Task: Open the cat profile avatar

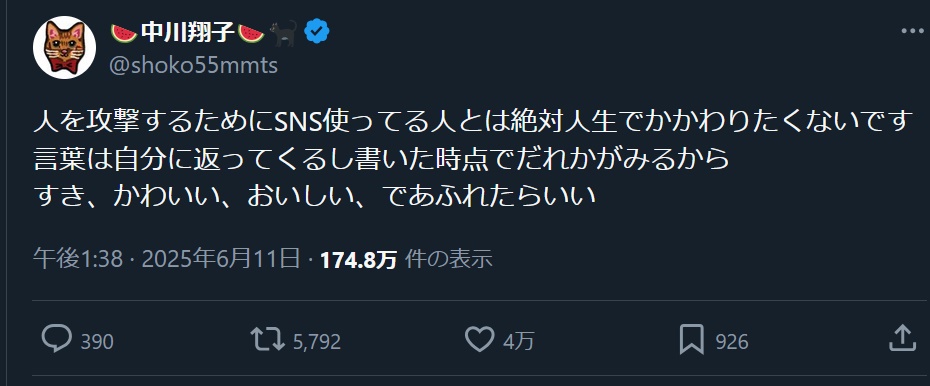Action: tap(64, 47)
